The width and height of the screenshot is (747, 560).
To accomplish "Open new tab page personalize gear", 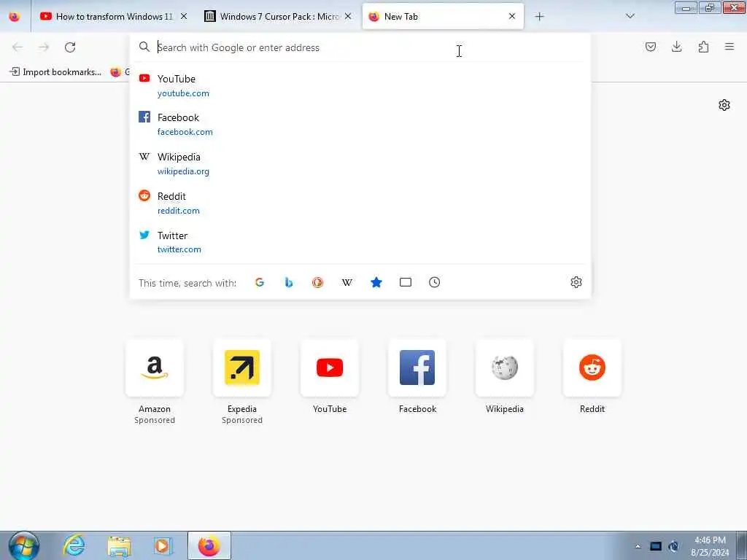I will 724,105.
